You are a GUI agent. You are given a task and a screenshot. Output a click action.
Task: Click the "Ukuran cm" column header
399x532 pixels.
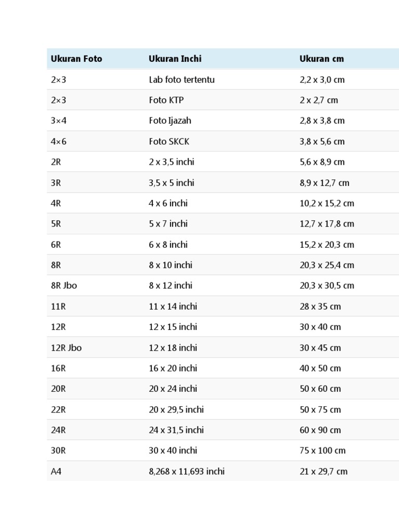(322, 59)
